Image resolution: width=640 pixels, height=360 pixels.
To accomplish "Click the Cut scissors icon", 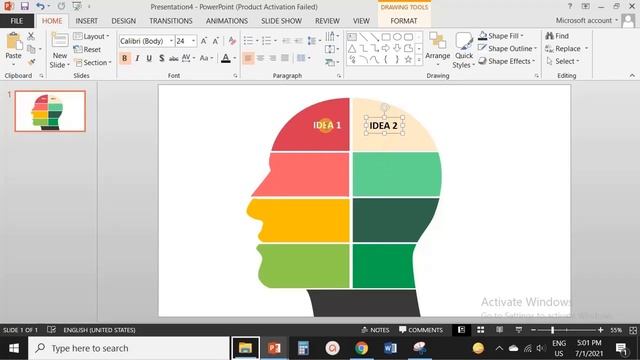I will coord(31,36).
